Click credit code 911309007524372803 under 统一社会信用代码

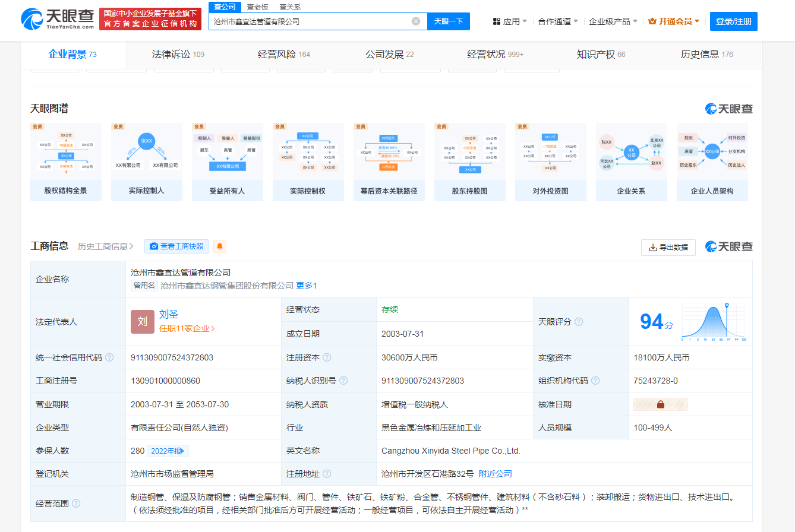(172, 357)
